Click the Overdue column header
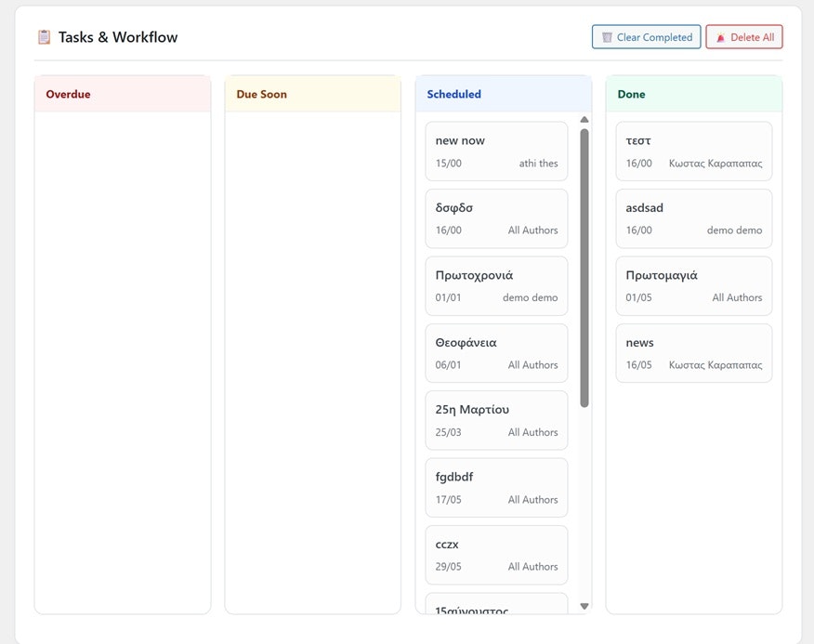814x644 pixels. tap(123, 94)
